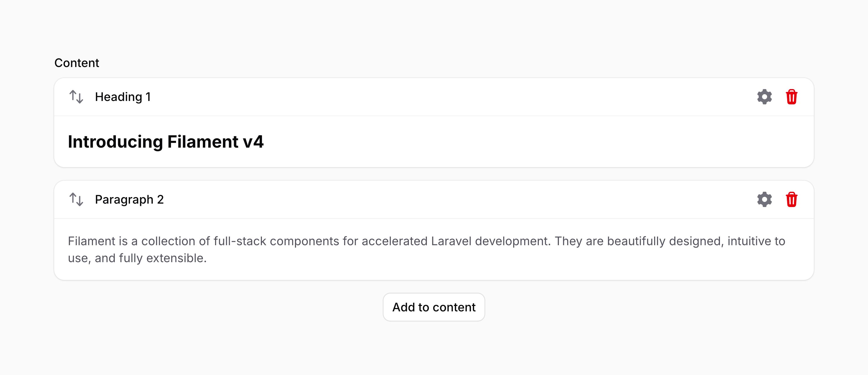868x375 pixels.
Task: Select the "Heading 1" block label
Action: pos(123,97)
